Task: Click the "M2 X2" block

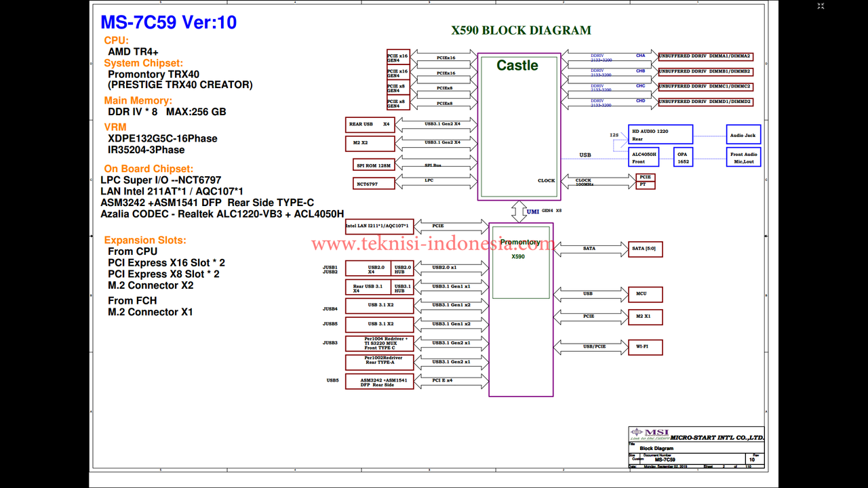Action: (x=370, y=144)
